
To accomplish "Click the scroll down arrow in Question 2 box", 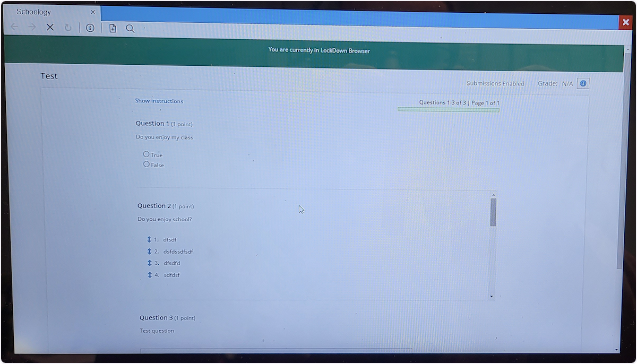I will tap(492, 296).
